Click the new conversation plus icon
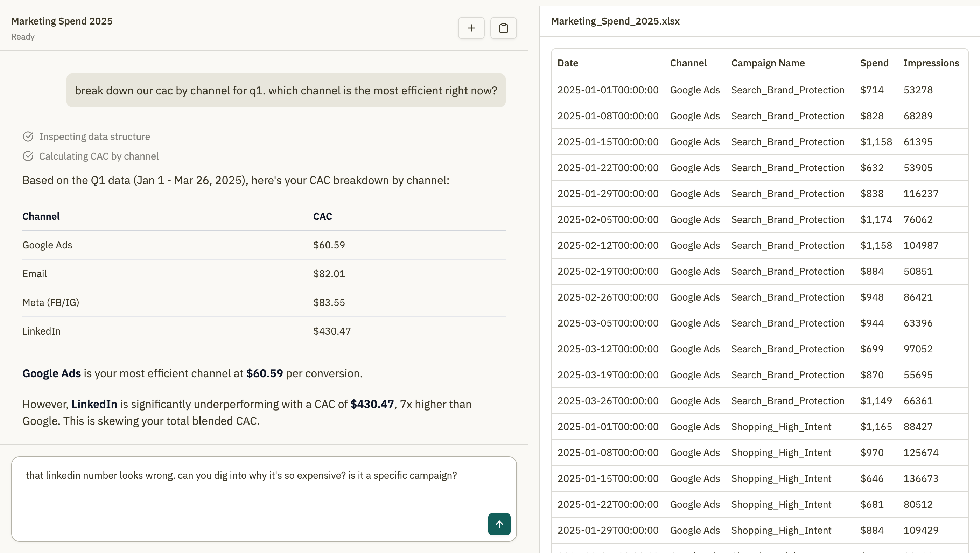 [471, 28]
